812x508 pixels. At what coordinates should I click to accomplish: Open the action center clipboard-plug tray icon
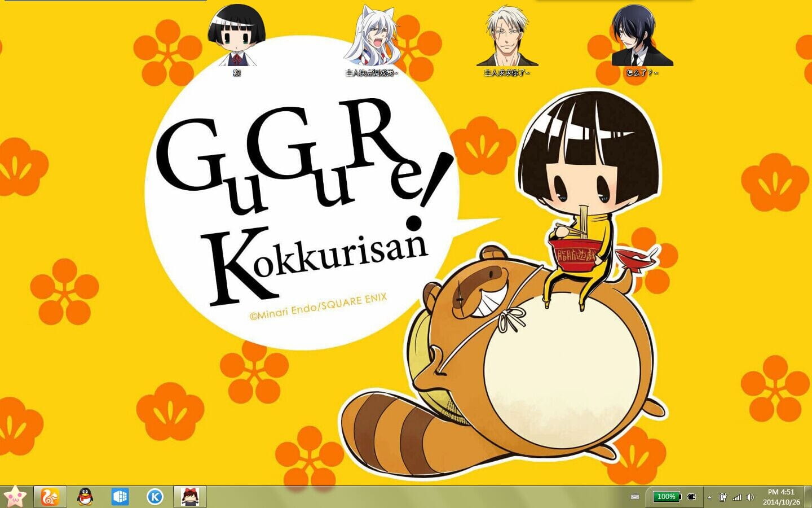724,497
